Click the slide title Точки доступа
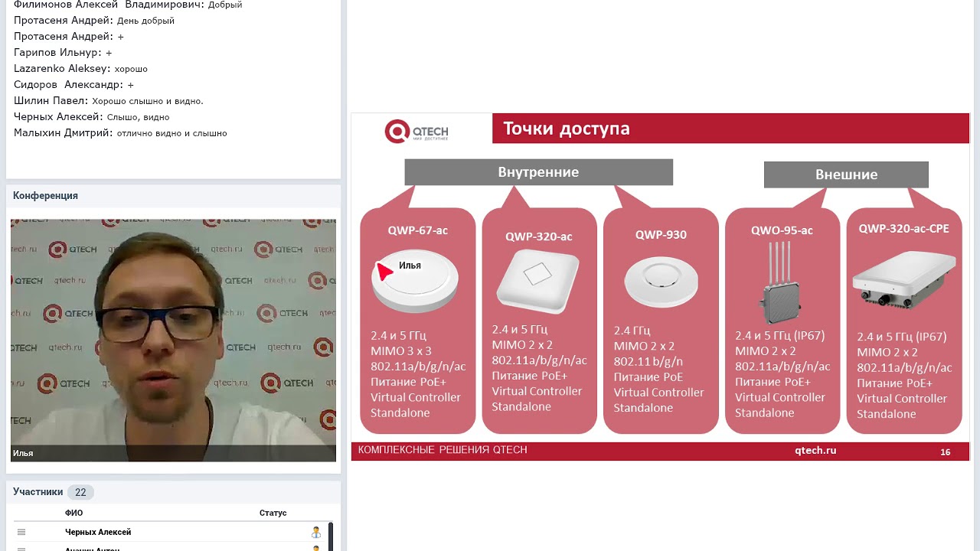 pos(567,129)
